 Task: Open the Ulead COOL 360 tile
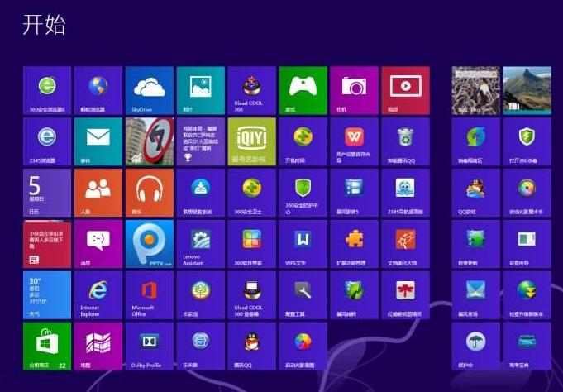pos(252,90)
